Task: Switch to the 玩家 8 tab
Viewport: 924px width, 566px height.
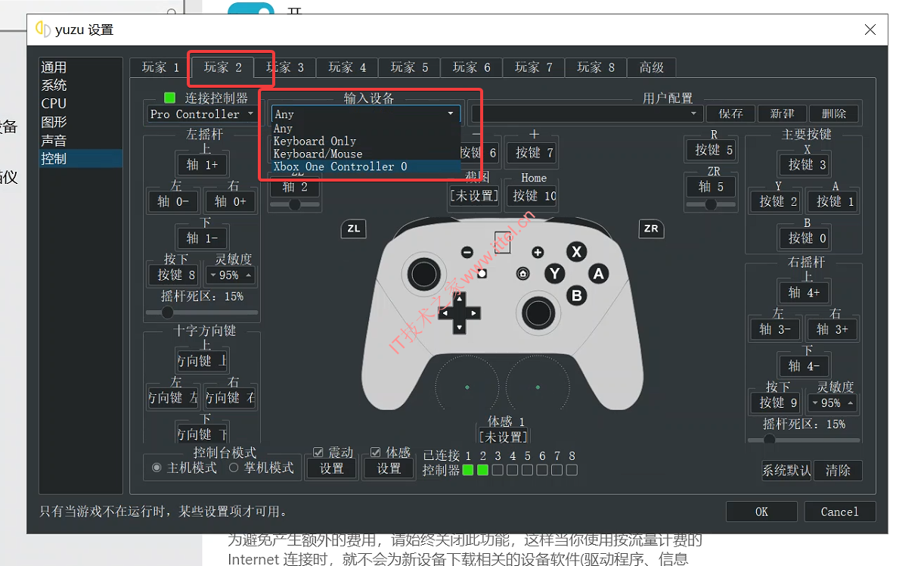Action: pyautogui.click(x=596, y=67)
